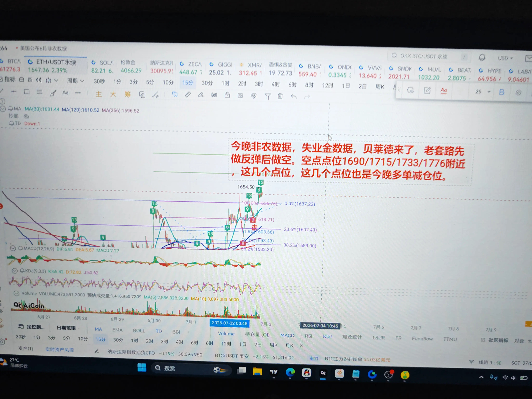Collapse the Volume indicator panel
This screenshot has height=399, width=532.
point(16,293)
